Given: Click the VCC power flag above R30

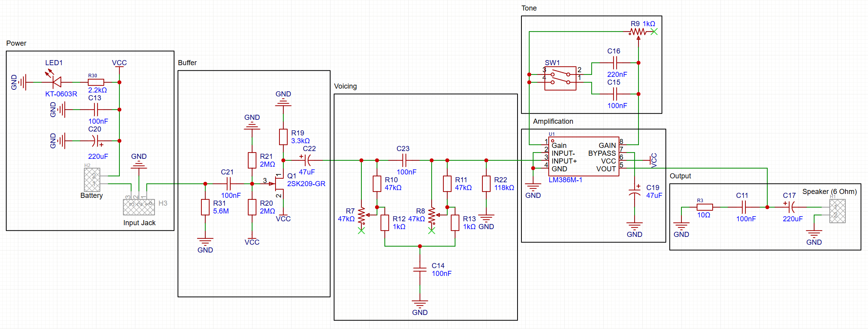Looking at the screenshot, I should pyautogui.click(x=119, y=66).
